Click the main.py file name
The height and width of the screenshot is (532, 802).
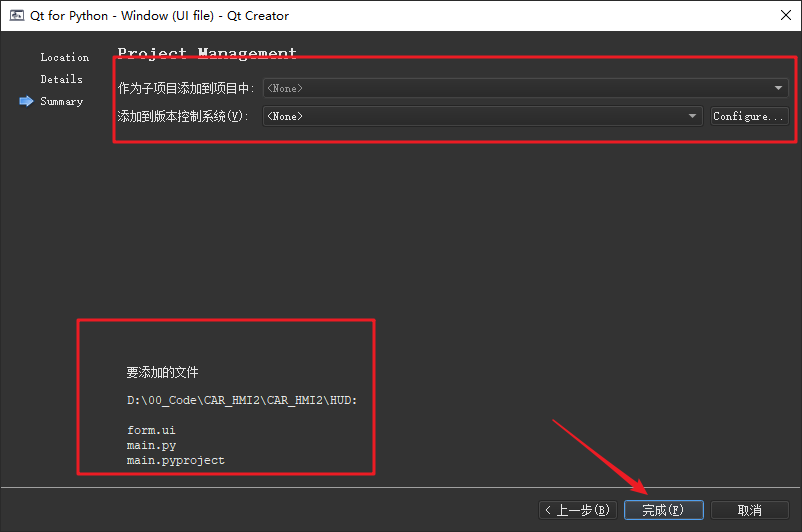(151, 445)
